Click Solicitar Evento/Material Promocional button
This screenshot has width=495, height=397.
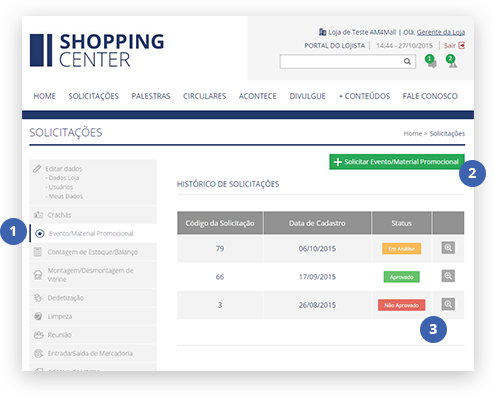coord(397,162)
